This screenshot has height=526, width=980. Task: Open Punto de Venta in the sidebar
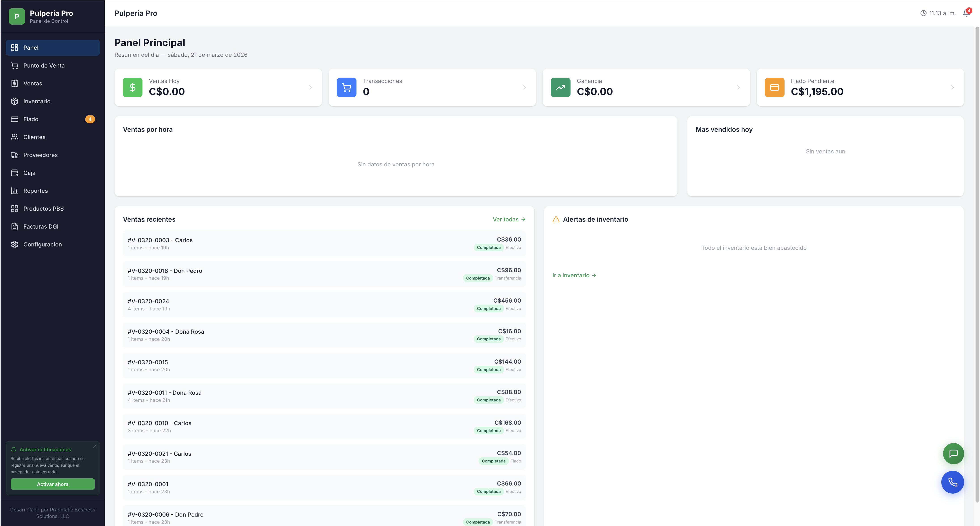[44, 66]
